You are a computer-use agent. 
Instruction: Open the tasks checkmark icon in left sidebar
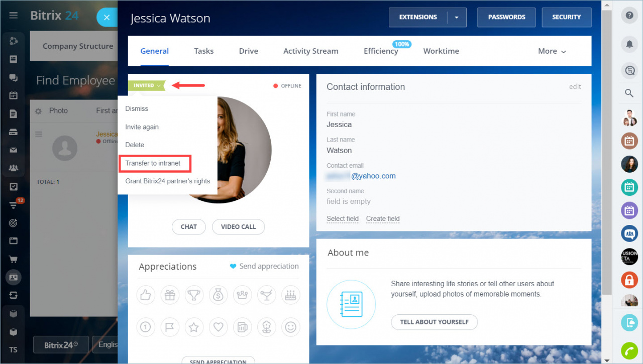pos(14,187)
